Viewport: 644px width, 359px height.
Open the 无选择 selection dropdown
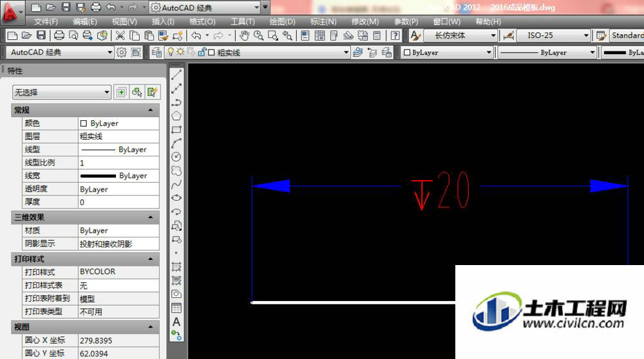coord(107,92)
